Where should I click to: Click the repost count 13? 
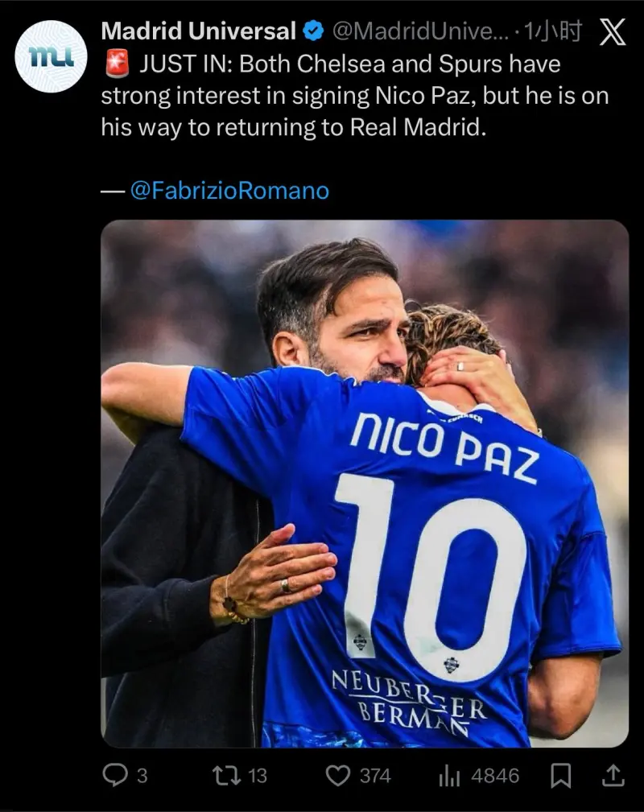click(x=257, y=776)
